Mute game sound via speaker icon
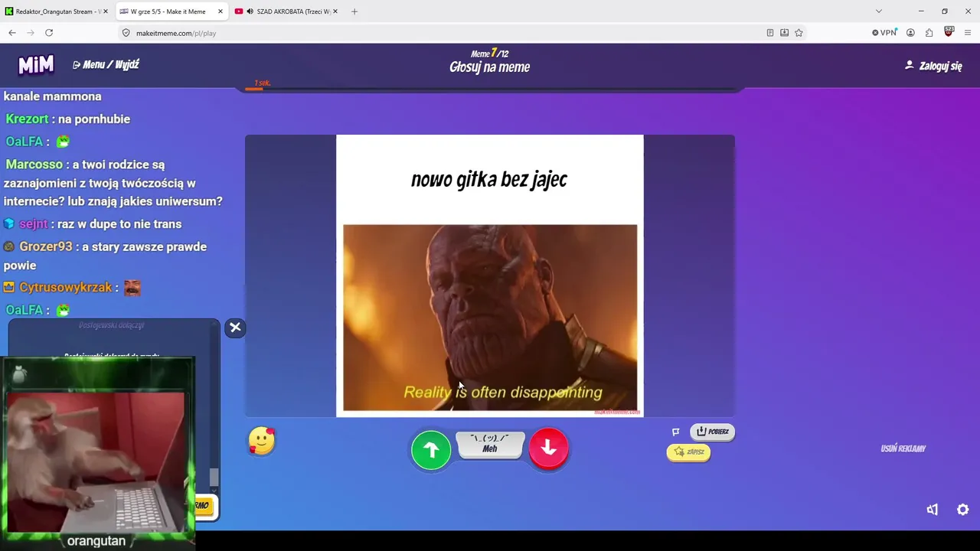The width and height of the screenshot is (980, 551). [932, 510]
